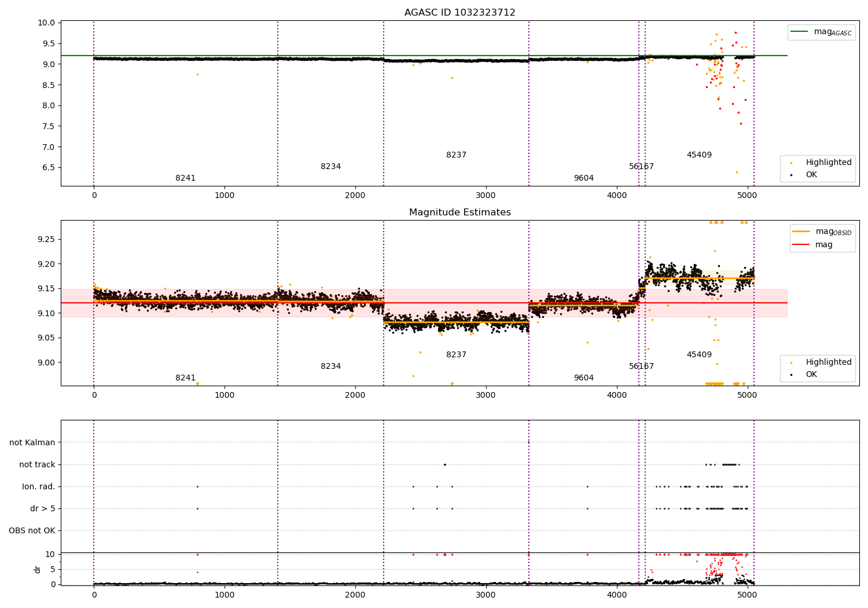Image resolution: width=868 pixels, height=608 pixels.
Task: Click the 'not Kalman' row label
Action: tap(32, 442)
